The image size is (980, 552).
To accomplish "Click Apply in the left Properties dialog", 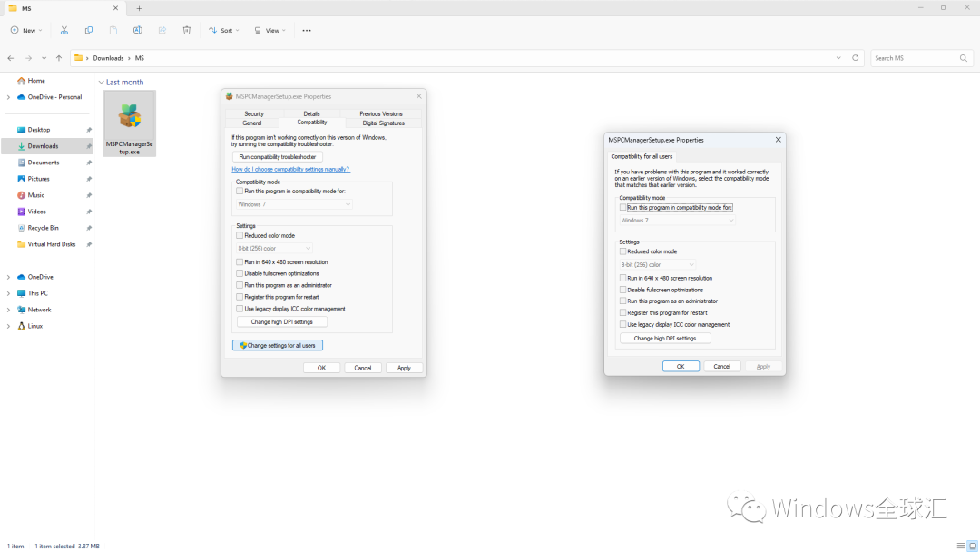I will tap(404, 368).
